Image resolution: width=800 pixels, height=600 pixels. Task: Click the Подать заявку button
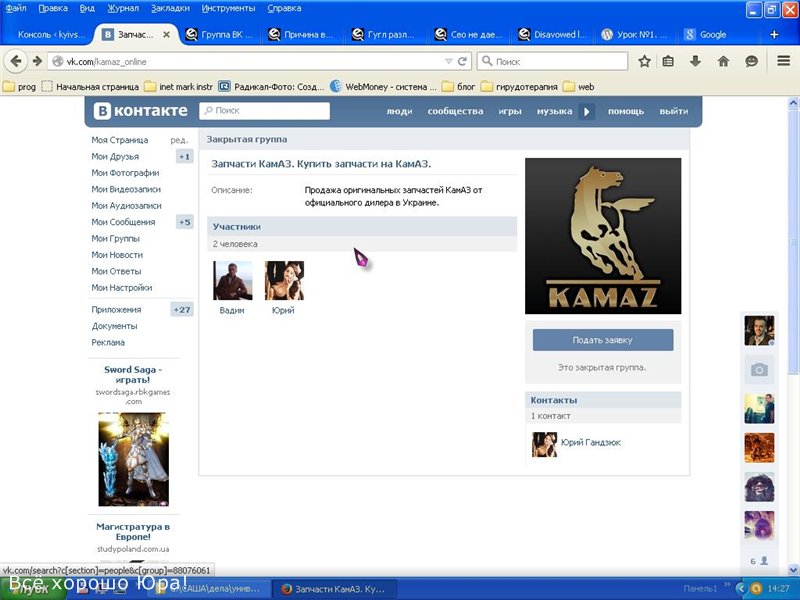pos(603,340)
